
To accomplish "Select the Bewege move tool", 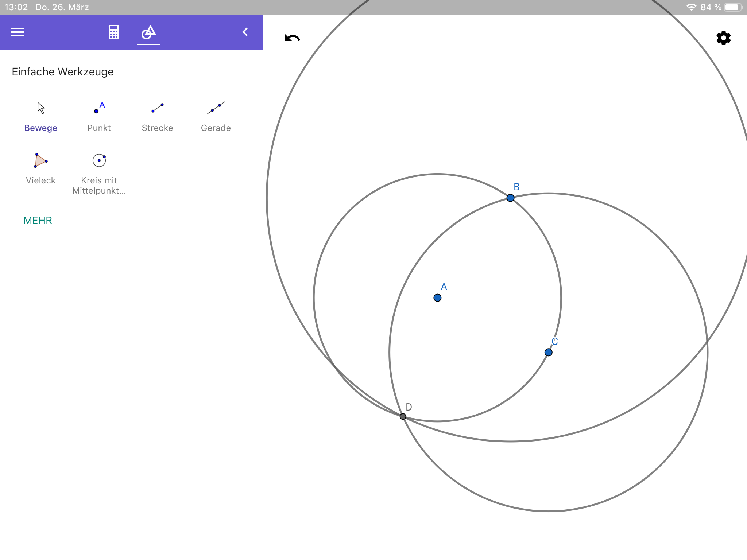I will click(40, 117).
